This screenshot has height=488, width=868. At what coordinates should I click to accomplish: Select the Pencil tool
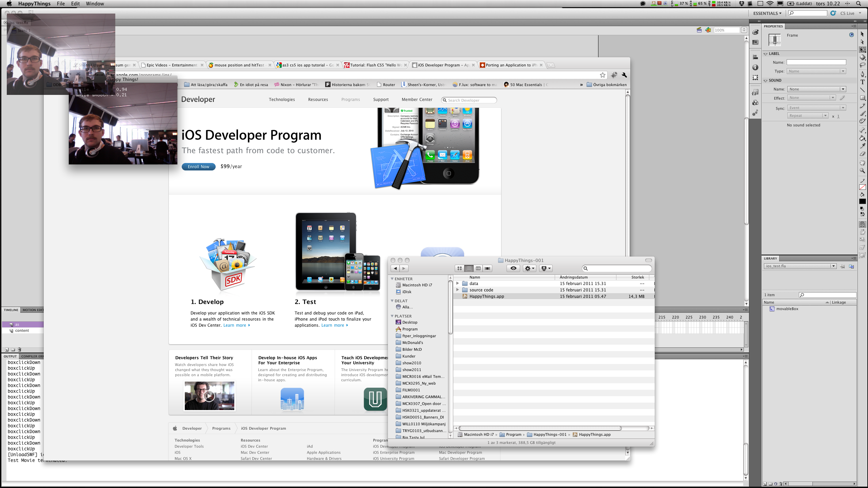862,105
